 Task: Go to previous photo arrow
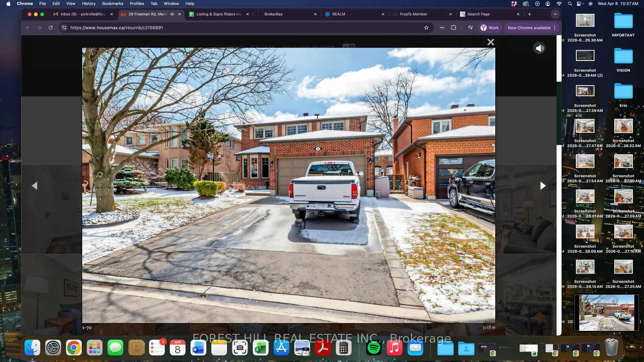pyautogui.click(x=35, y=186)
